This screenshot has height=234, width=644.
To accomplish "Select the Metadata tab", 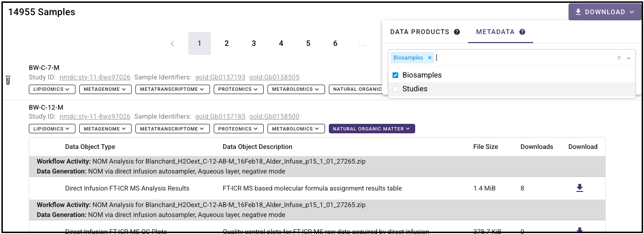I will click(x=495, y=32).
